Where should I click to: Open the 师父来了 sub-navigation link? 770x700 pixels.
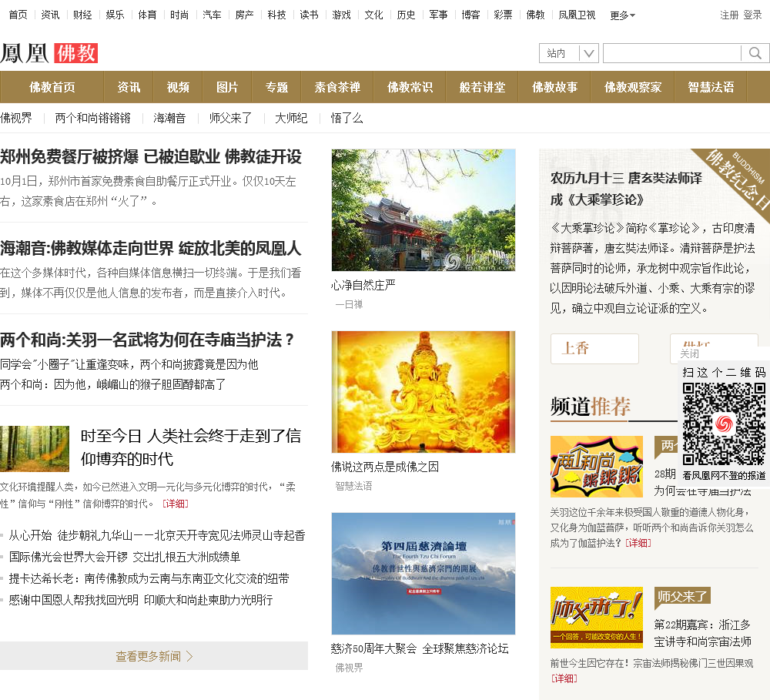click(230, 118)
